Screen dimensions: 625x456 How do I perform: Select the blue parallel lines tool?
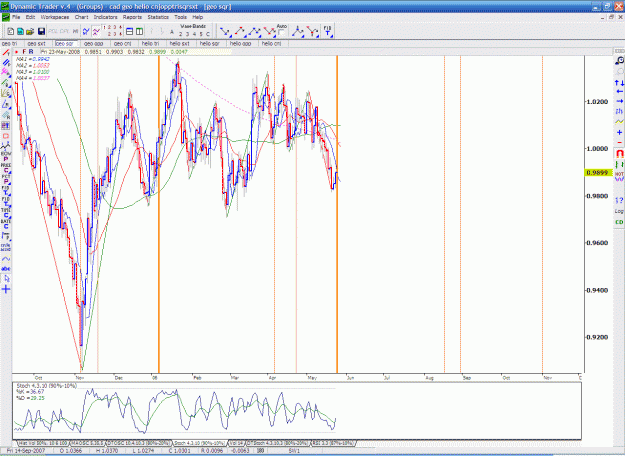[x=6, y=63]
